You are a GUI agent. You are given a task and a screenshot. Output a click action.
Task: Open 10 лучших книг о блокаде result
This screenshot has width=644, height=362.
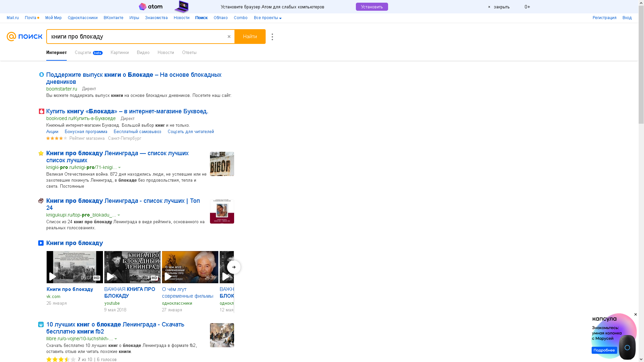[x=115, y=328]
